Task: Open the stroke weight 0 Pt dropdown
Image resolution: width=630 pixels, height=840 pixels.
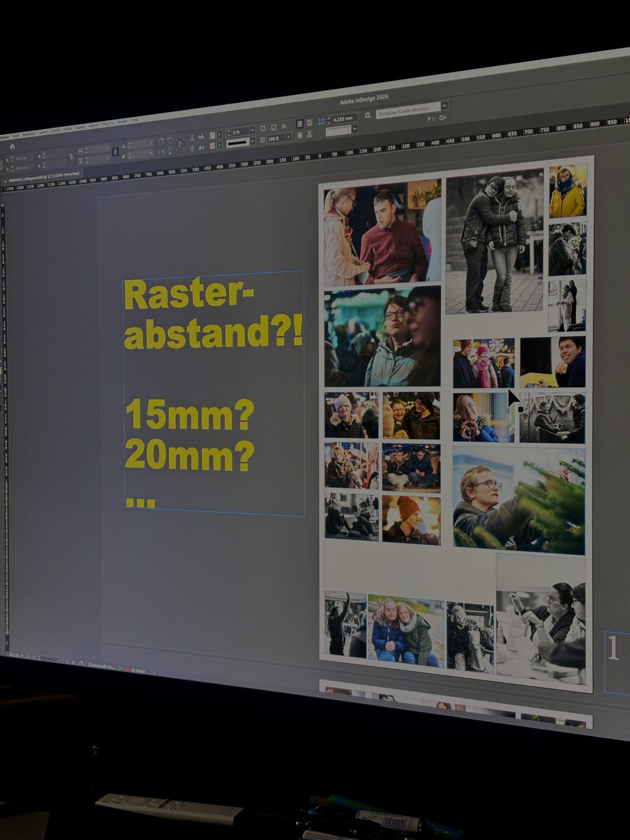Action: pos(252,130)
